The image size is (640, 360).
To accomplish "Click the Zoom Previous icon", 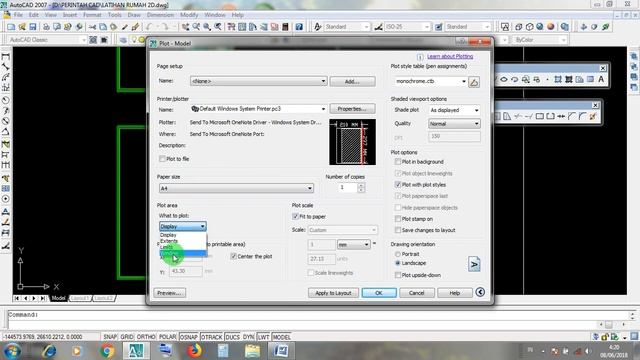I will pyautogui.click(x=218, y=27).
